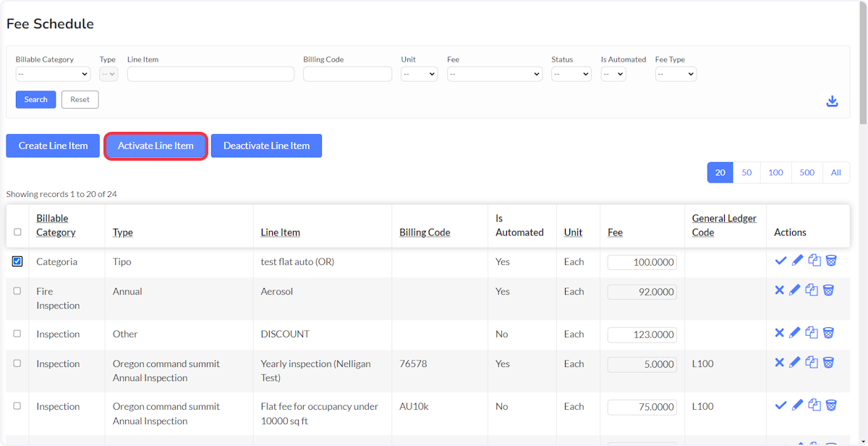This screenshot has width=868, height=446.
Task: Toggle the select-all checkbox in table header
Action: tap(17, 232)
